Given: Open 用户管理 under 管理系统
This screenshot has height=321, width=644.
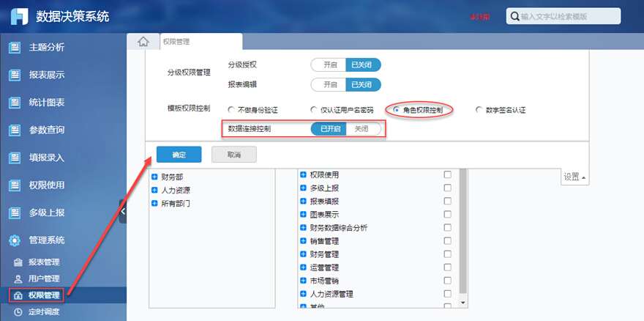Looking at the screenshot, I should [x=44, y=278].
